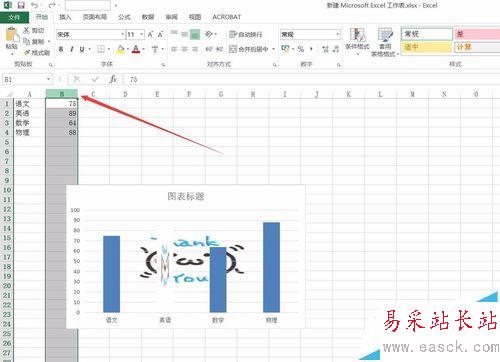Open the File (文件) tab

coord(14,17)
